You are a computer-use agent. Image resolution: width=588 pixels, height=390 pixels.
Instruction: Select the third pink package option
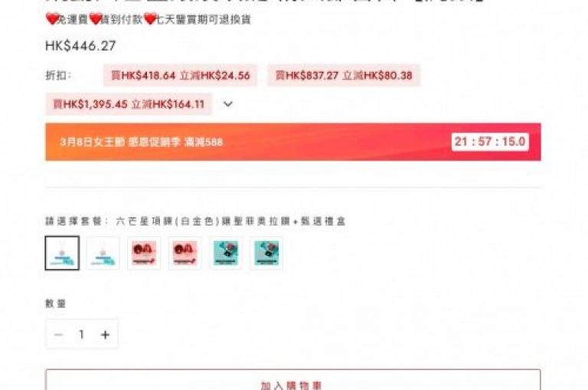tap(144, 253)
